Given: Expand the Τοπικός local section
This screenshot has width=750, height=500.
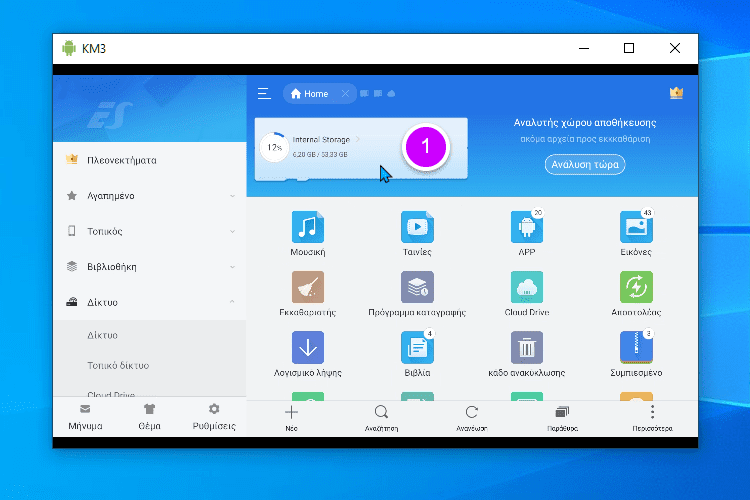Looking at the screenshot, I should coord(150,231).
